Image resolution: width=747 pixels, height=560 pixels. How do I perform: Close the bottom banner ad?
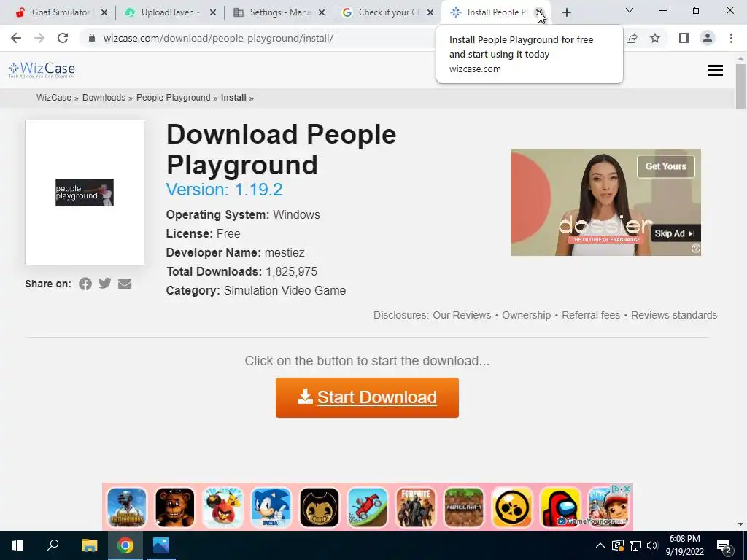(627, 489)
